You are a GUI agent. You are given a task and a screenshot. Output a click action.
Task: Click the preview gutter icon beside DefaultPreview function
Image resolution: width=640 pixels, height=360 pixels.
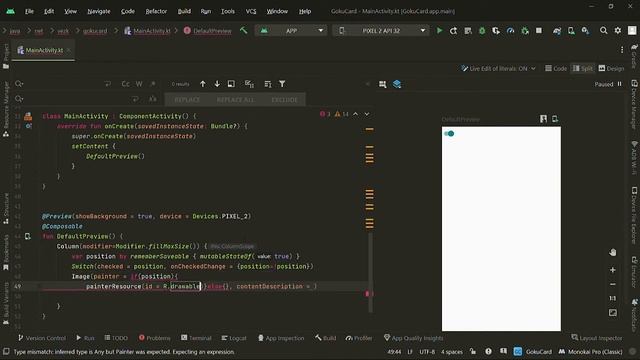click(x=27, y=236)
